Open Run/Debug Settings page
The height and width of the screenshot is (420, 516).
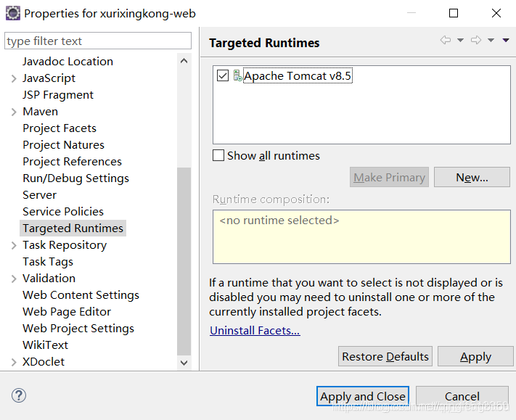pyautogui.click(x=75, y=178)
